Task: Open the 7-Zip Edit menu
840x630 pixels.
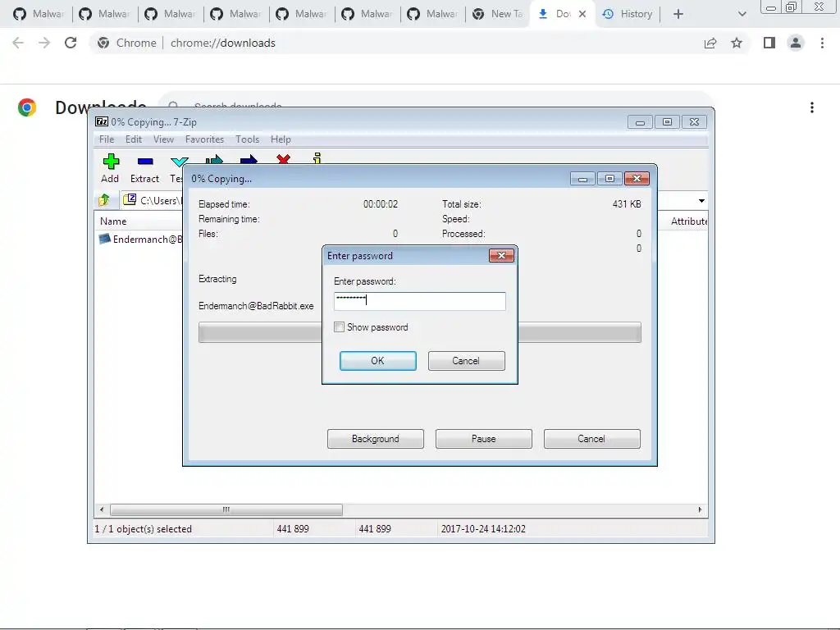Action: [x=134, y=139]
